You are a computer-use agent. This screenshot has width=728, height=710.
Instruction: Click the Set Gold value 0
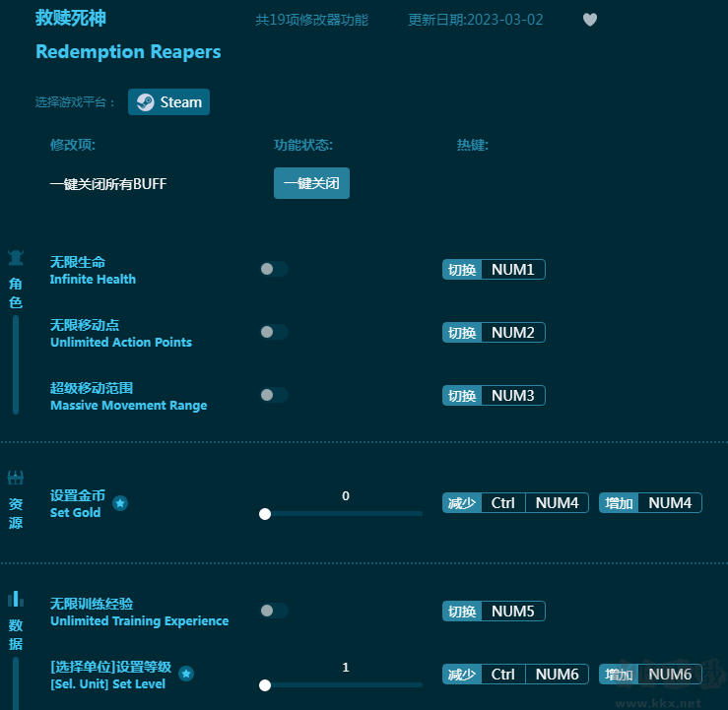346,496
